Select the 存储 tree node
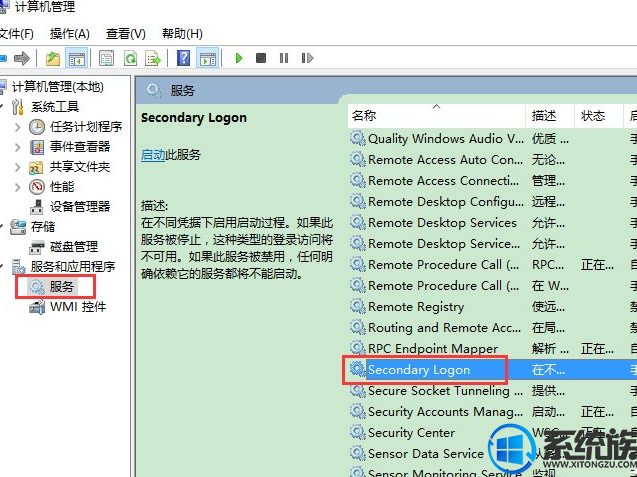 coord(43,227)
